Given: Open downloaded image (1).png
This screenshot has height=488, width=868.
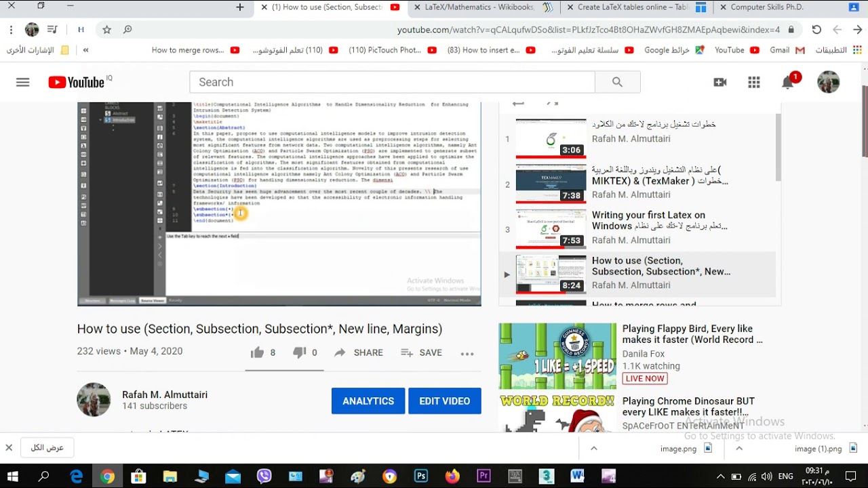Looking at the screenshot, I should pos(825,448).
